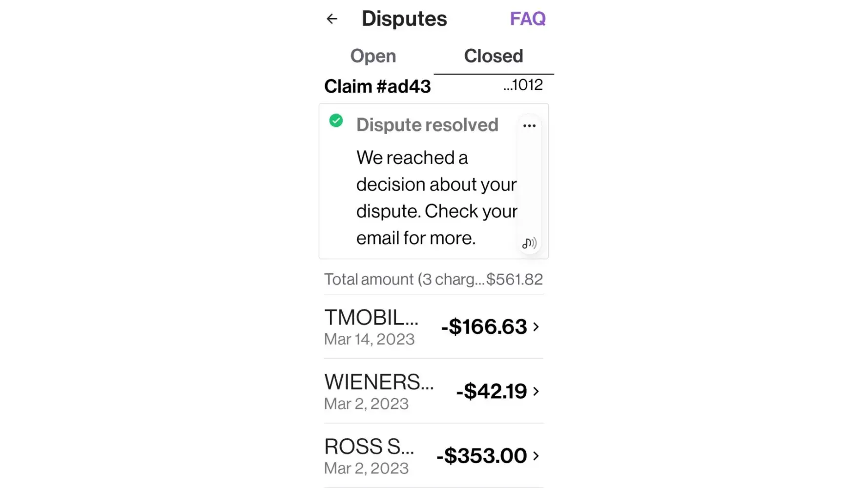Click the -$166.63 charge amount
This screenshot has height=488, width=868.
pyautogui.click(x=484, y=326)
